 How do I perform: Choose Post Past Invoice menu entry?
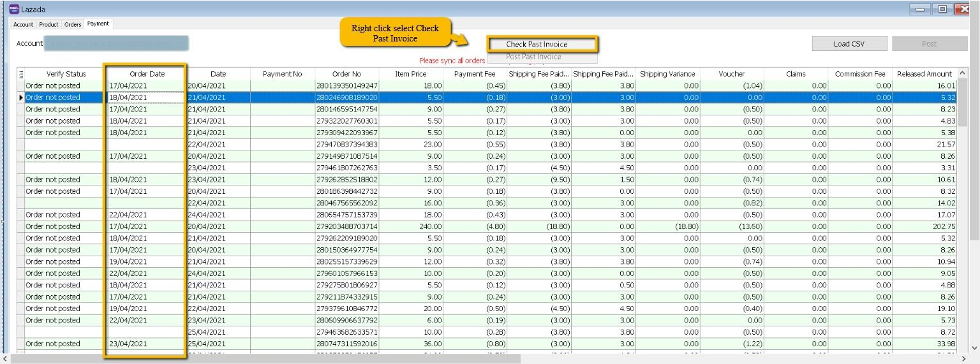[x=533, y=57]
